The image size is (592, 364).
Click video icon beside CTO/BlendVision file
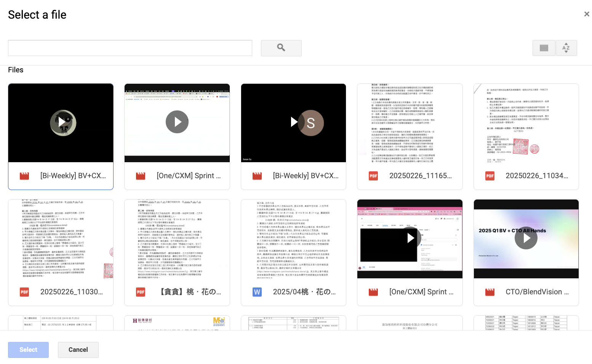point(490,292)
